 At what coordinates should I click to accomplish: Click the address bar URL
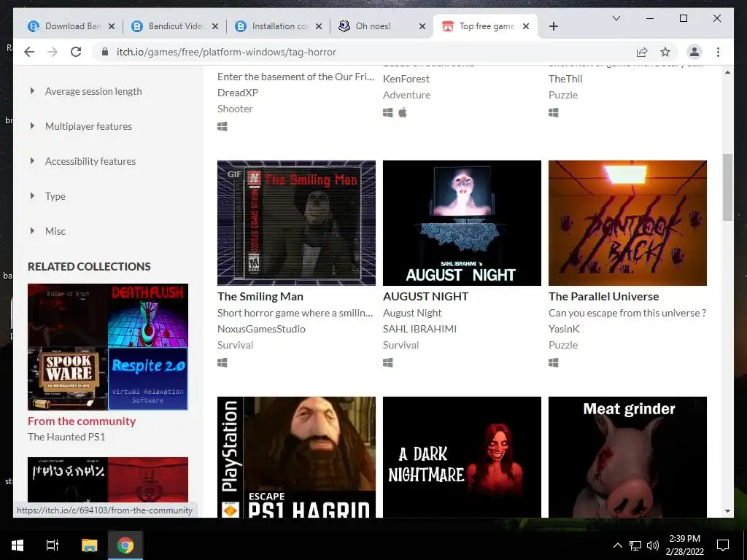coord(226,52)
